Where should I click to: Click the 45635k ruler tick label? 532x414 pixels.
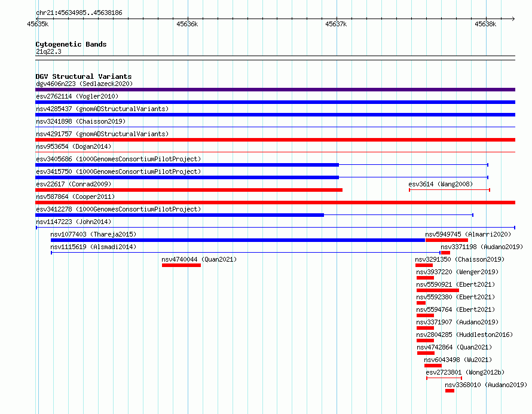click(x=38, y=24)
